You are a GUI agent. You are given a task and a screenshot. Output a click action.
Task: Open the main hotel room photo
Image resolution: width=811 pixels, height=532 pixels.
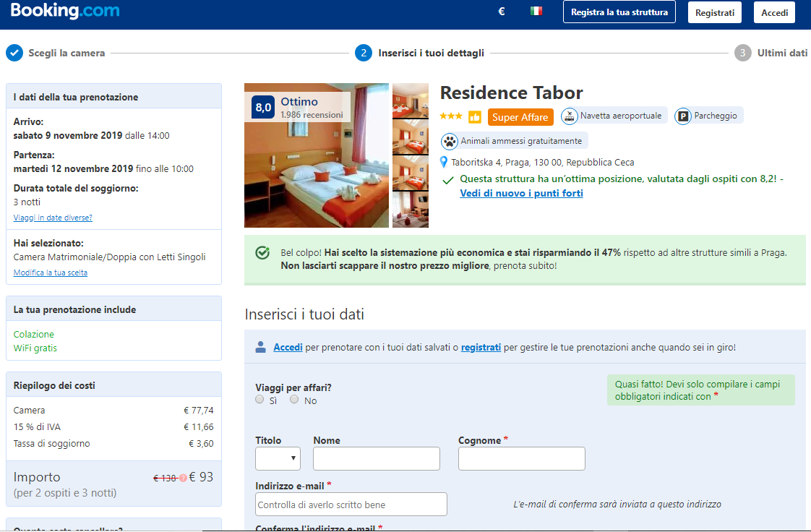coord(317,155)
